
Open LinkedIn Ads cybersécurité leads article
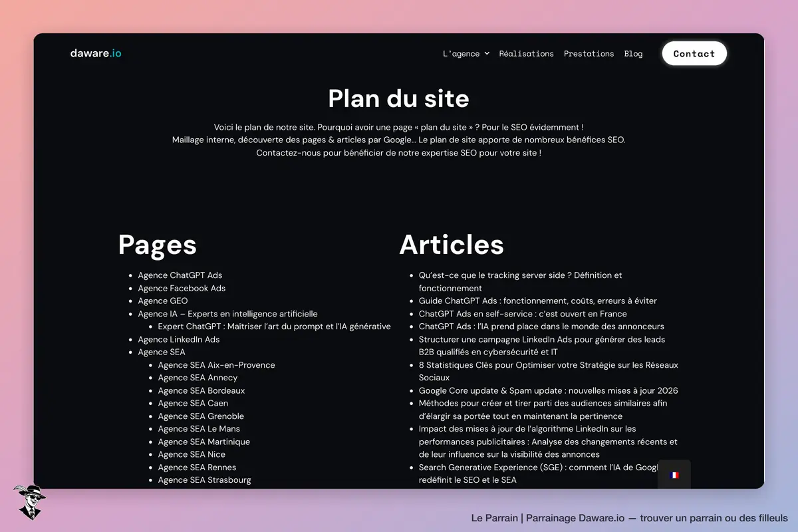click(x=542, y=346)
